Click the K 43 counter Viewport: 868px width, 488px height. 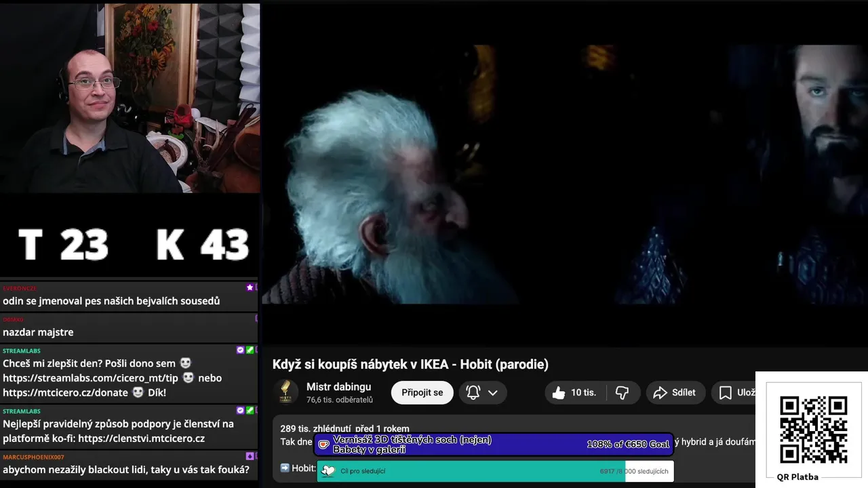[203, 244]
